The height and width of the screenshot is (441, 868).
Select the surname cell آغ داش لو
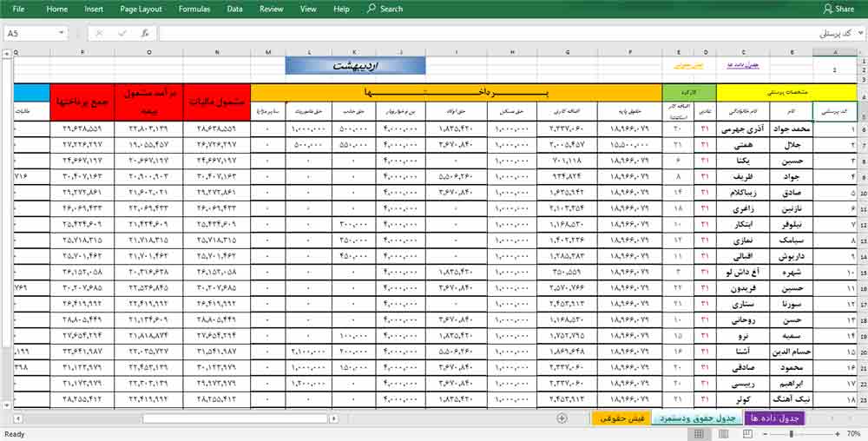click(x=744, y=273)
